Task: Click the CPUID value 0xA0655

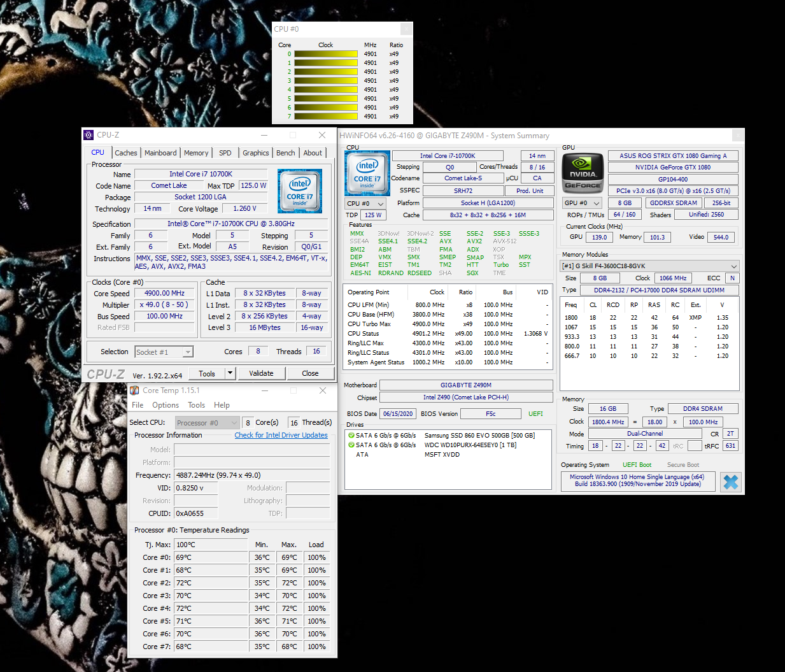Action: 195,513
